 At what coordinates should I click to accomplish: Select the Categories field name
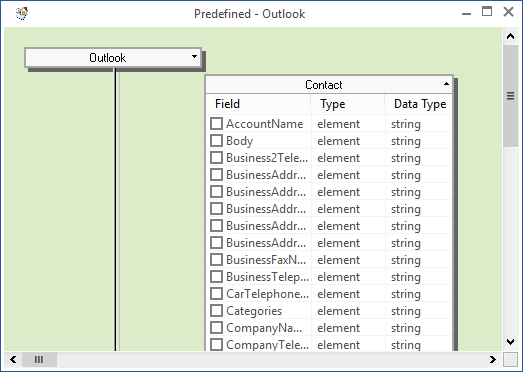point(254,311)
